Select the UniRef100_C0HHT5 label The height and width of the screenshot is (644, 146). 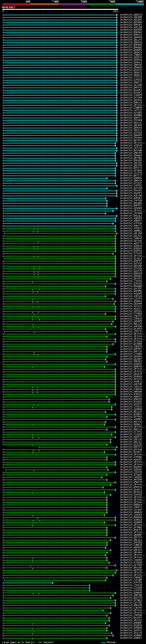point(131,95)
